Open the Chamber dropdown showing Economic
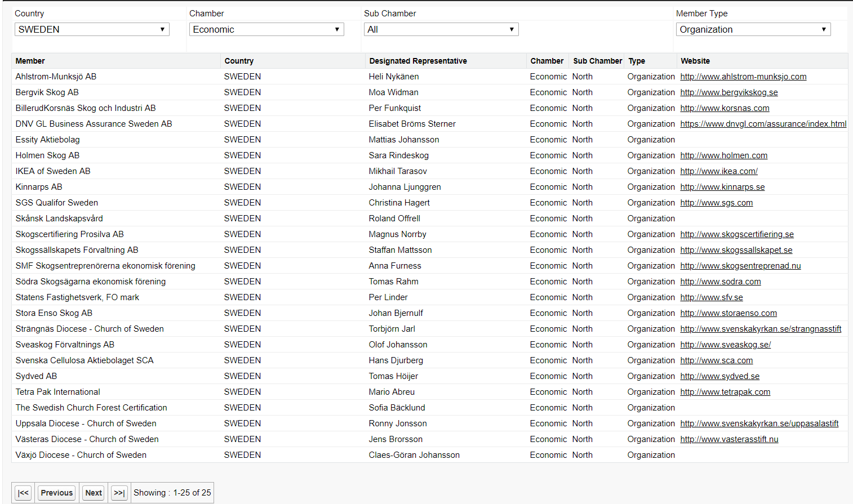Image resolution: width=853 pixels, height=504 pixels. pos(266,29)
